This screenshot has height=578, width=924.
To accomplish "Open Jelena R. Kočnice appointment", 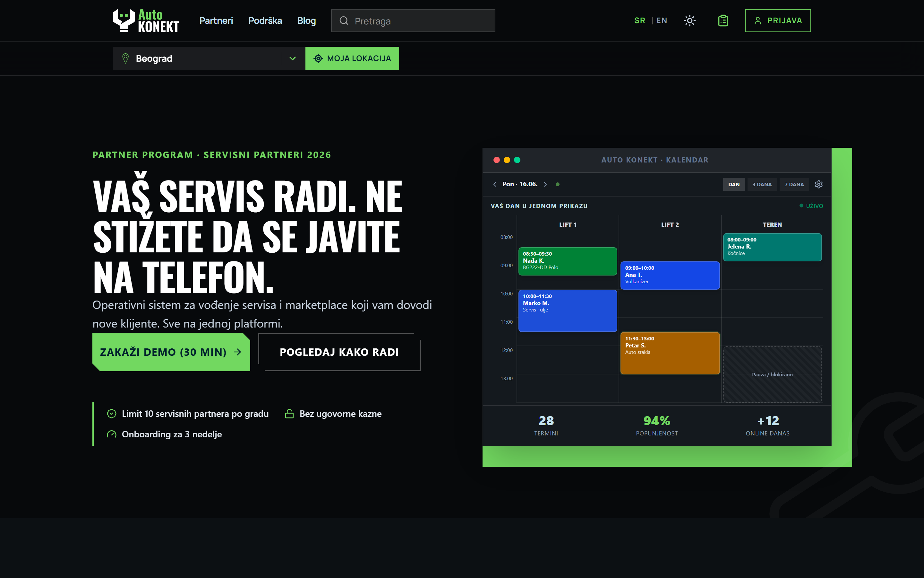I will tap(772, 247).
